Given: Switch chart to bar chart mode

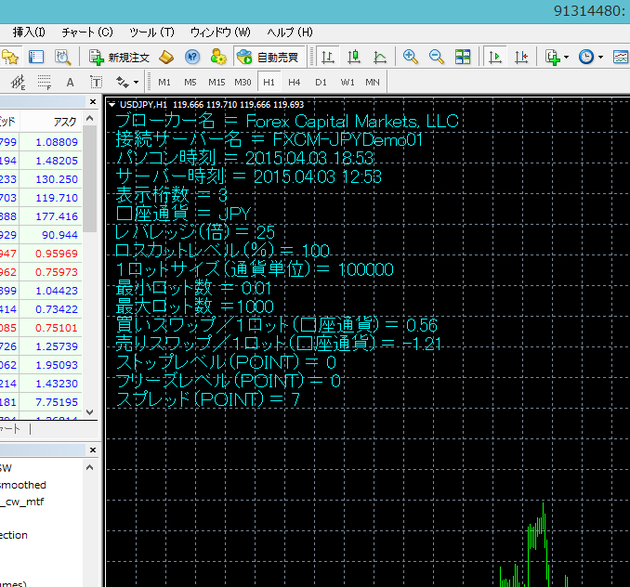Looking at the screenshot, I should pos(328,57).
